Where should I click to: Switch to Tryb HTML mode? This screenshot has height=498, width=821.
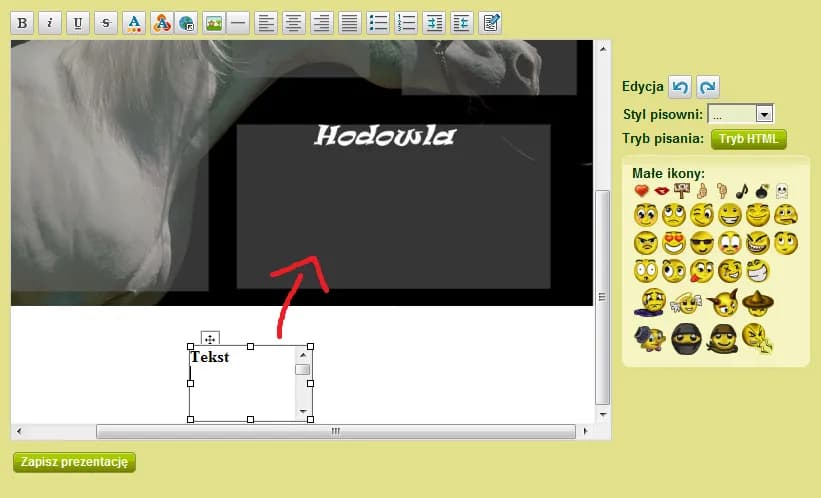(x=748, y=139)
